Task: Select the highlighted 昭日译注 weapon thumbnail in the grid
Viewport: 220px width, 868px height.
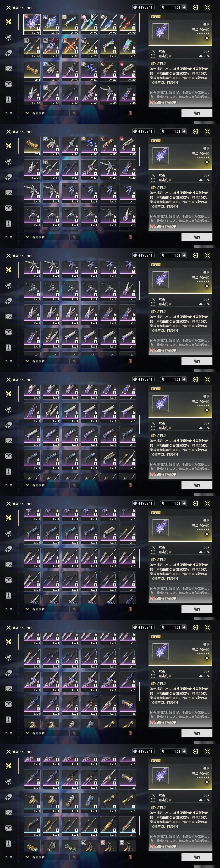Action: (32, 24)
